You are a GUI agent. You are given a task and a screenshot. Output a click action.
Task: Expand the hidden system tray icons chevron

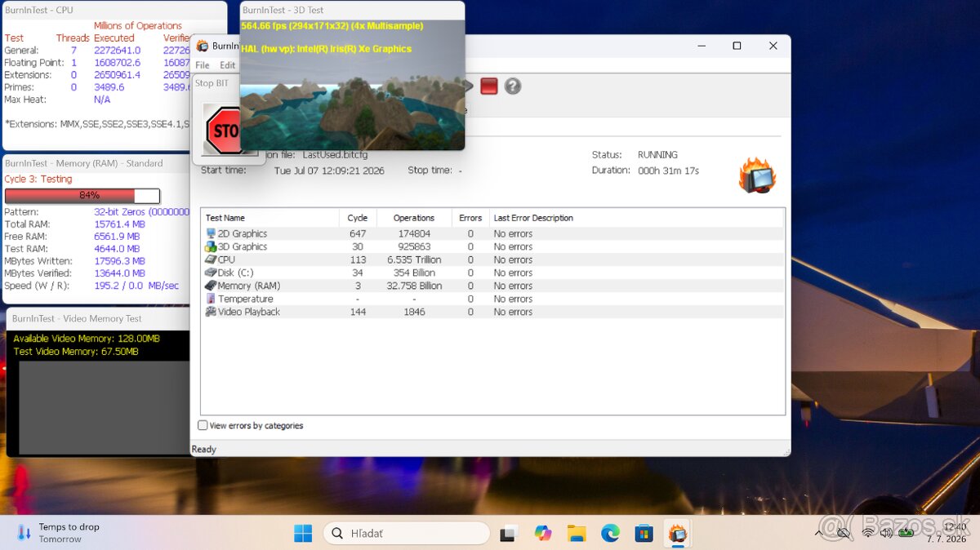pos(819,533)
